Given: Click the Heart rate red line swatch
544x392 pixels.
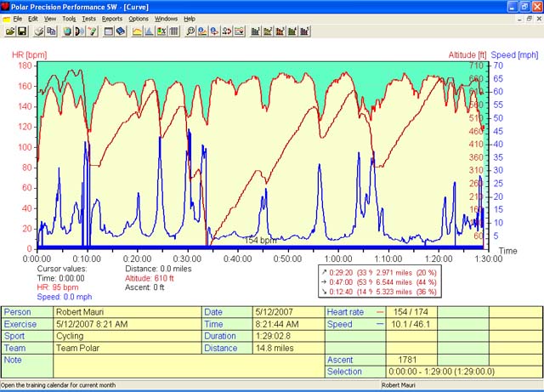Looking at the screenshot, I should point(380,312).
